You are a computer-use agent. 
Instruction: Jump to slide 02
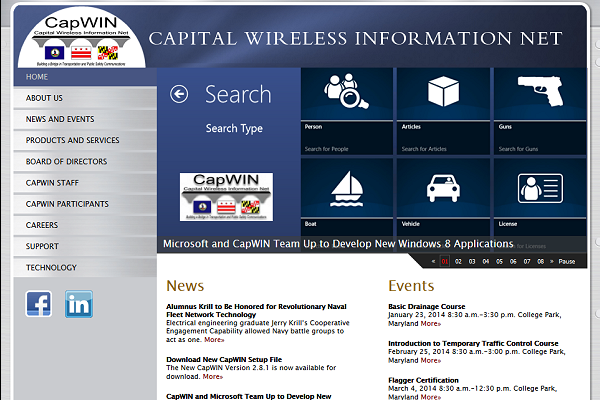(458, 261)
